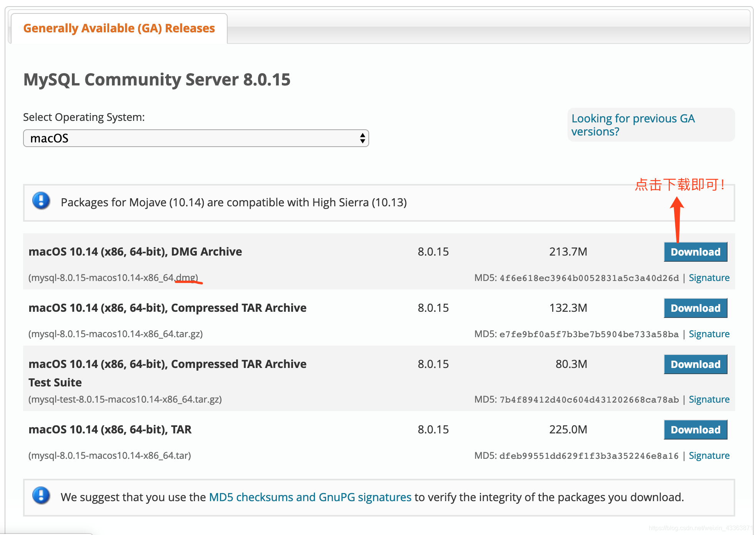Download the Compressed TAR Archive Test Suite

click(695, 364)
